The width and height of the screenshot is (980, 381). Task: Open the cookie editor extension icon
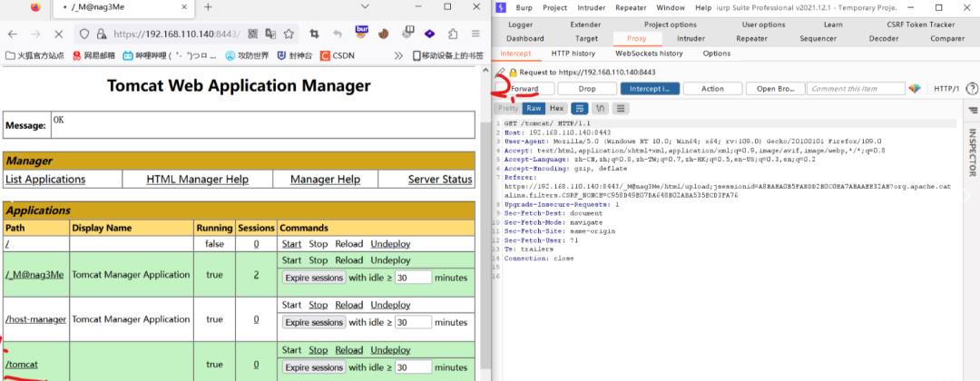point(383,33)
